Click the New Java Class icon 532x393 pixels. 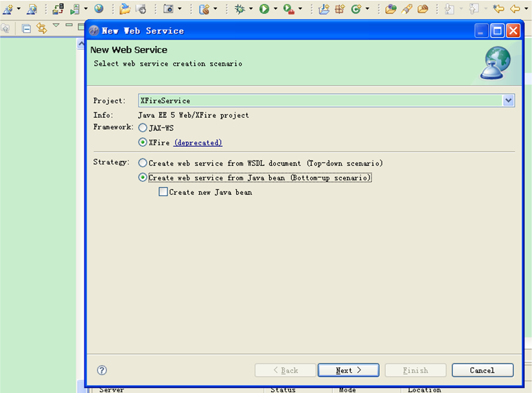click(x=356, y=9)
